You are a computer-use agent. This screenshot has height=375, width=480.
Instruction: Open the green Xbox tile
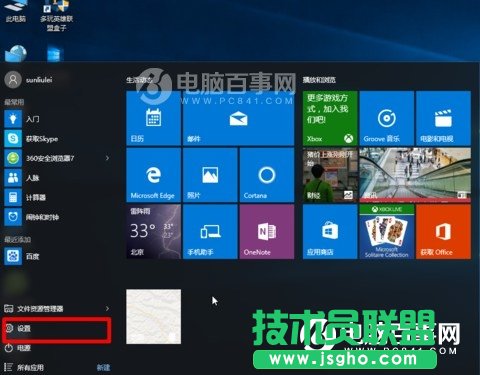pyautogui.click(x=330, y=118)
